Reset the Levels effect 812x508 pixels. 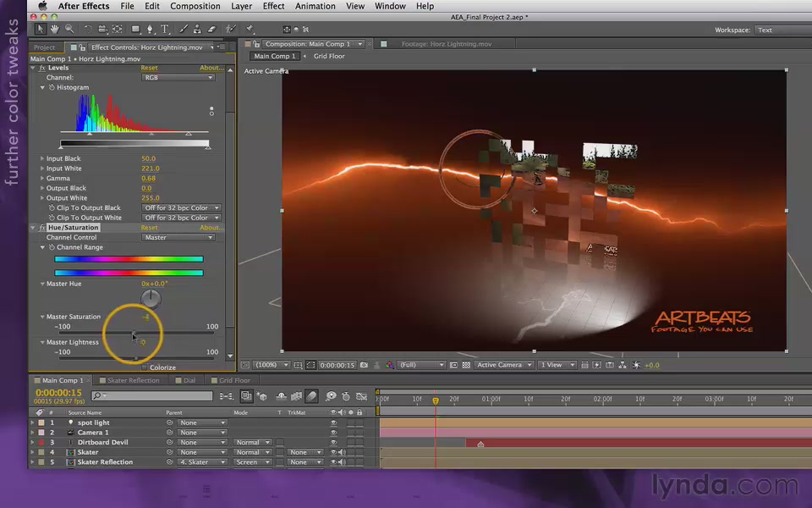click(149, 68)
